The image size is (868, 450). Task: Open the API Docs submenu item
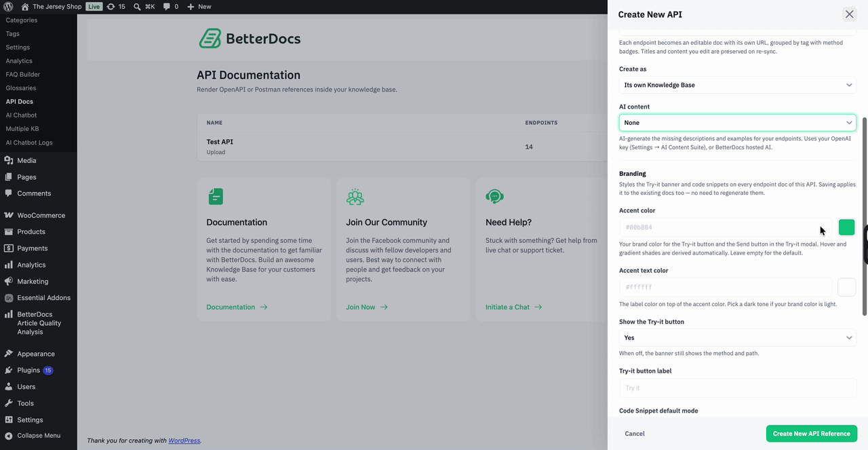(20, 102)
